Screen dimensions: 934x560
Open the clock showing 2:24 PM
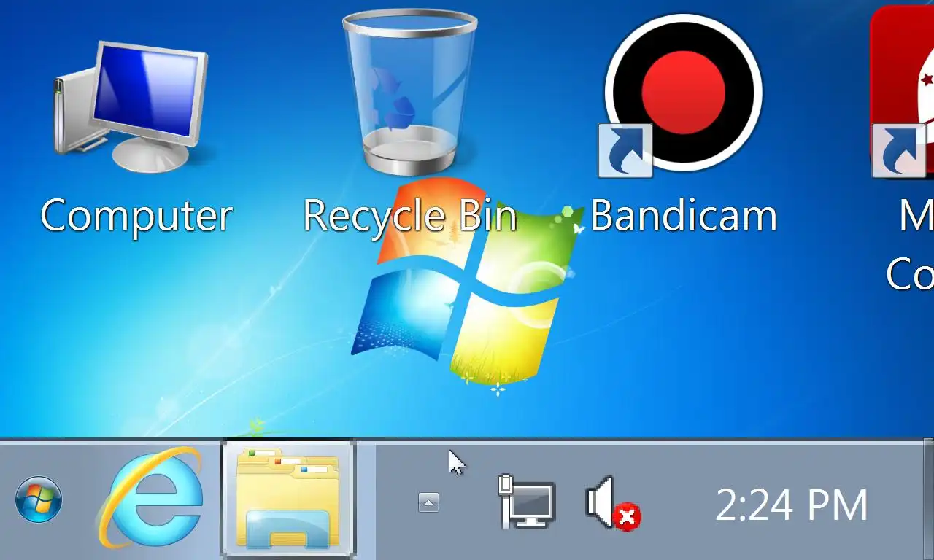(792, 505)
